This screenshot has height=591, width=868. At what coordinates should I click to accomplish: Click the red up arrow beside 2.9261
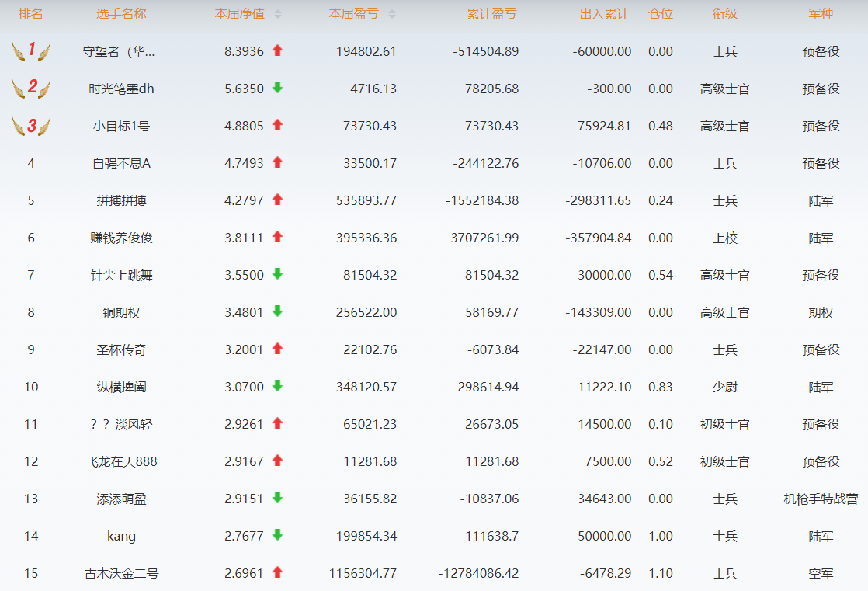[x=278, y=423]
